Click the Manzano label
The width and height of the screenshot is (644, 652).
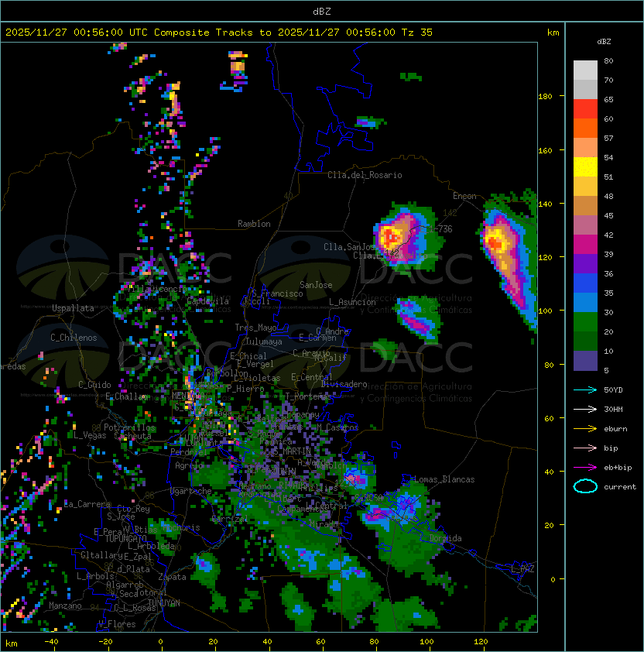coord(65,606)
